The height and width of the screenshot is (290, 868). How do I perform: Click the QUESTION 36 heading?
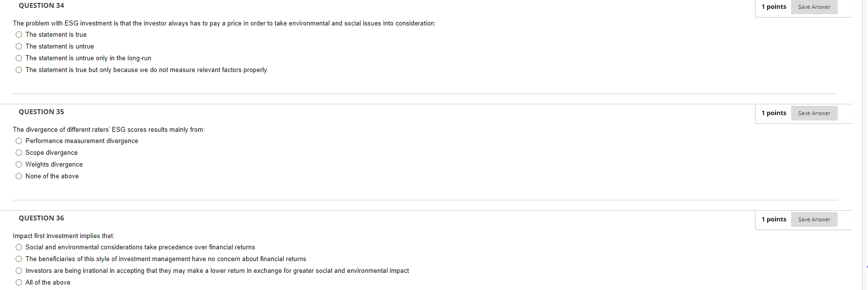pos(41,217)
